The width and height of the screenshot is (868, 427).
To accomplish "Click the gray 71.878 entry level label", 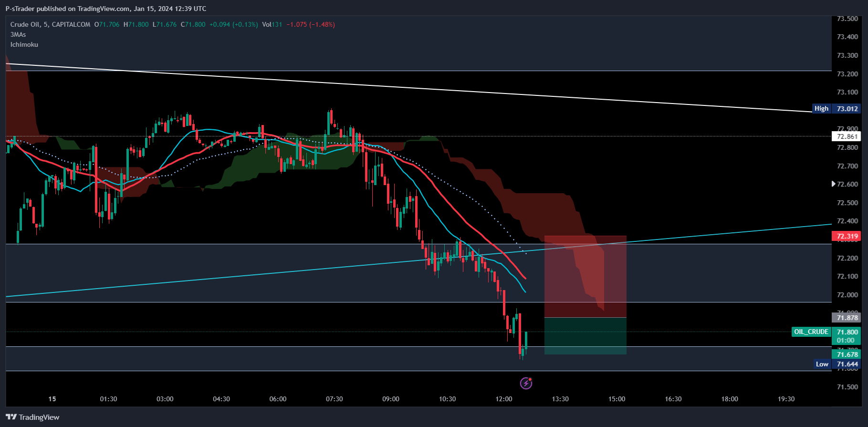I will point(847,317).
